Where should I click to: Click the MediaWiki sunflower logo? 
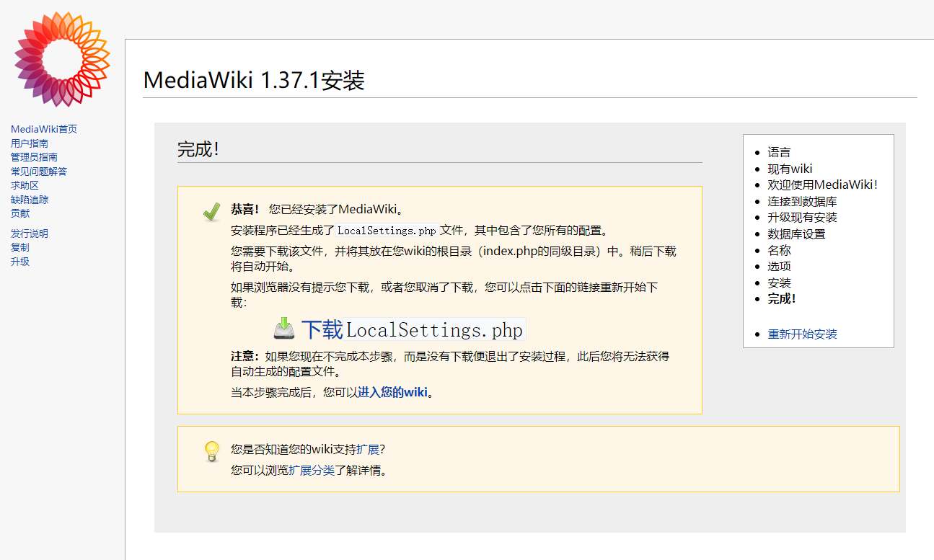tap(62, 60)
